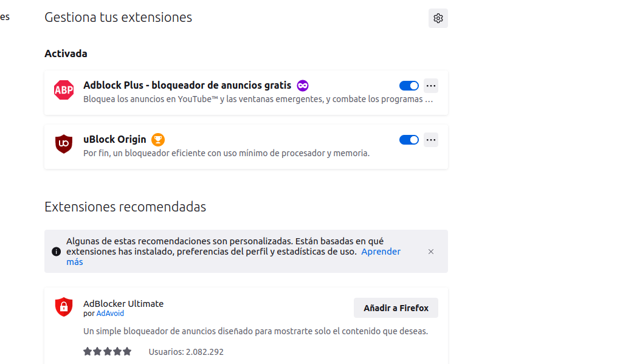
Task: Disable the Adblock Plus extension toggle
Action: (409, 86)
